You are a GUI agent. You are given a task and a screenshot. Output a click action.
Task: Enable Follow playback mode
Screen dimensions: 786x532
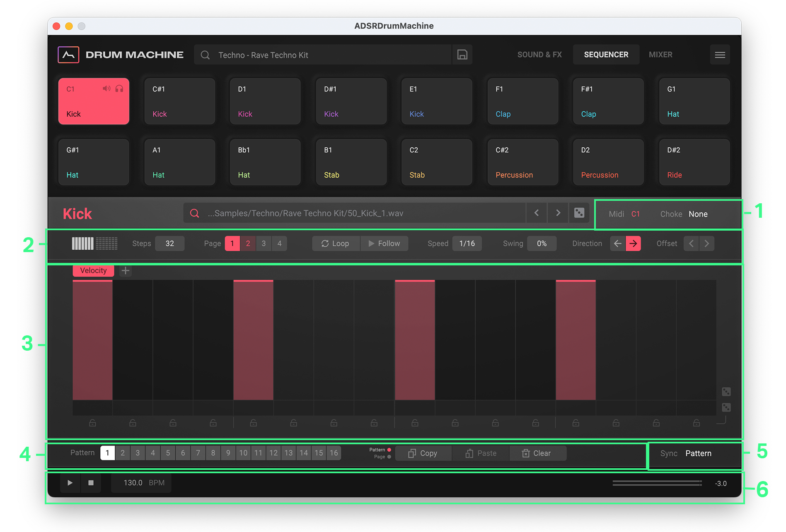point(384,243)
